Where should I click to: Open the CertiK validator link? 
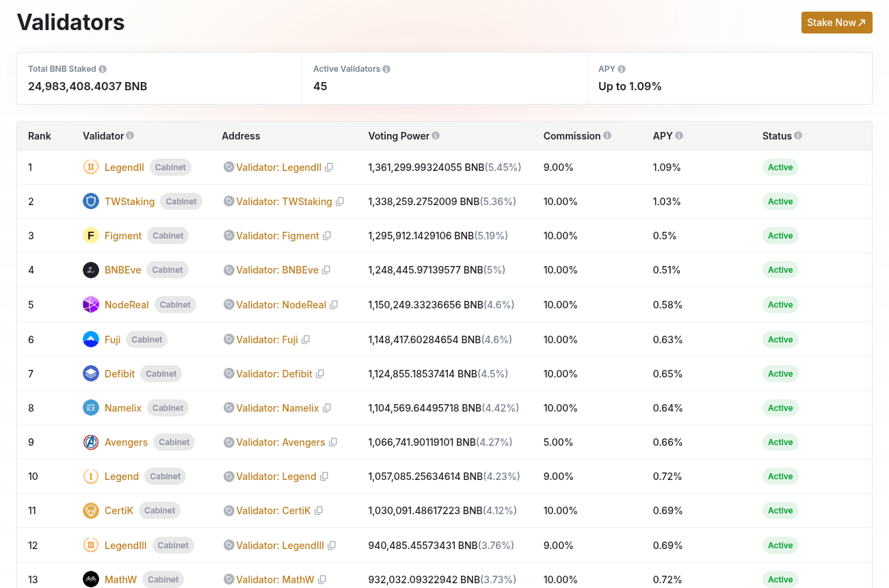(119, 511)
